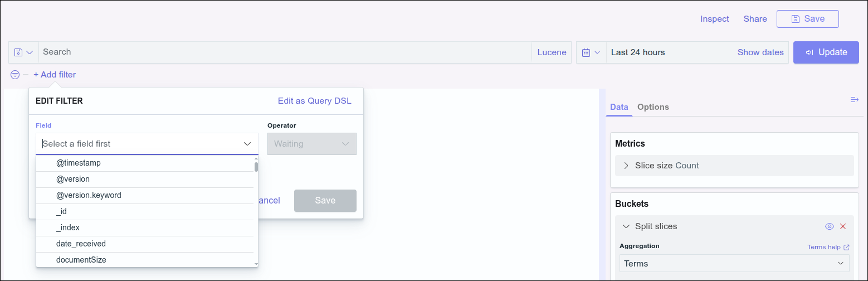Click the filter options circle icon
Screen dimensions: 868x281
[15, 75]
